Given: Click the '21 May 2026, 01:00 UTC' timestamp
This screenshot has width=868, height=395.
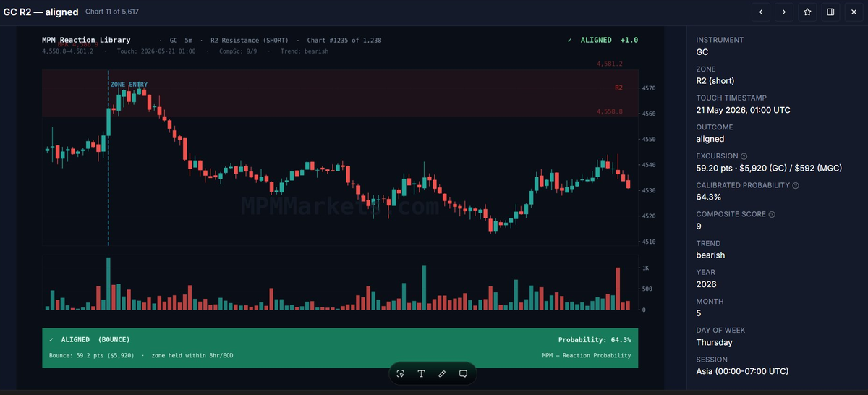Looking at the screenshot, I should pos(743,110).
